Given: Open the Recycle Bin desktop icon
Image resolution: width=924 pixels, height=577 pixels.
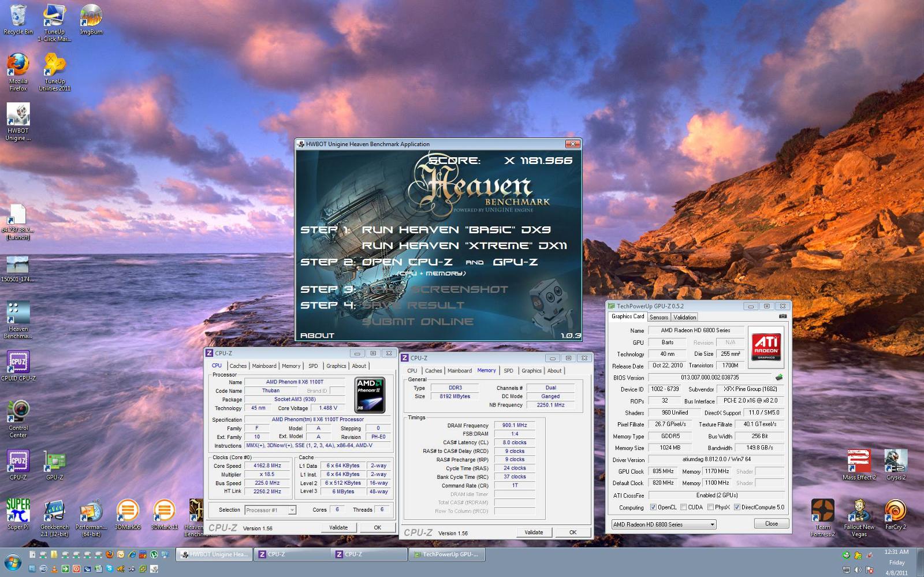Looking at the screenshot, I should tap(18, 20).
